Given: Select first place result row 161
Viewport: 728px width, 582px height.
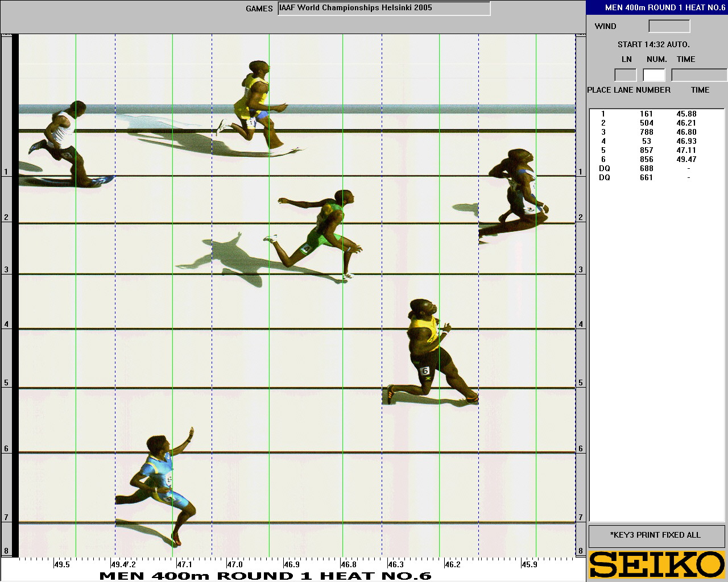Looking at the screenshot, I should point(648,114).
